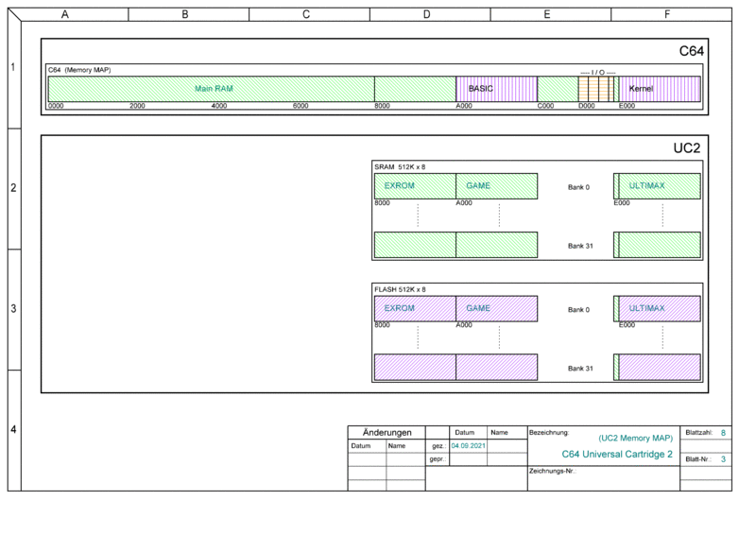Select the Kernel memory block
This screenshot has width=756, height=535.
660,89
